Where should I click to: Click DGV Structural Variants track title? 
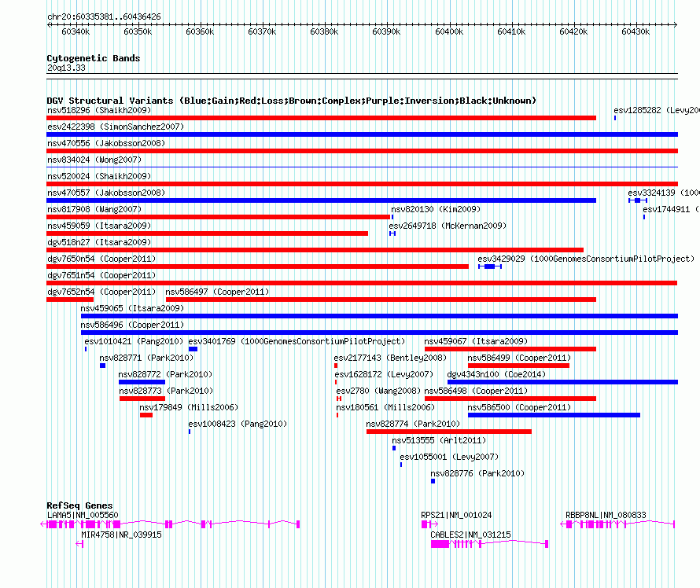point(292,101)
